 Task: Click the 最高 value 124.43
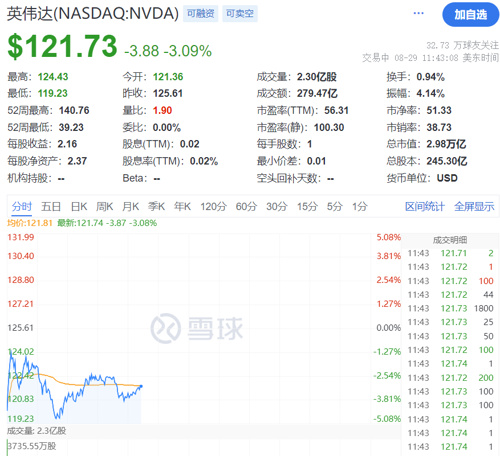(53, 77)
